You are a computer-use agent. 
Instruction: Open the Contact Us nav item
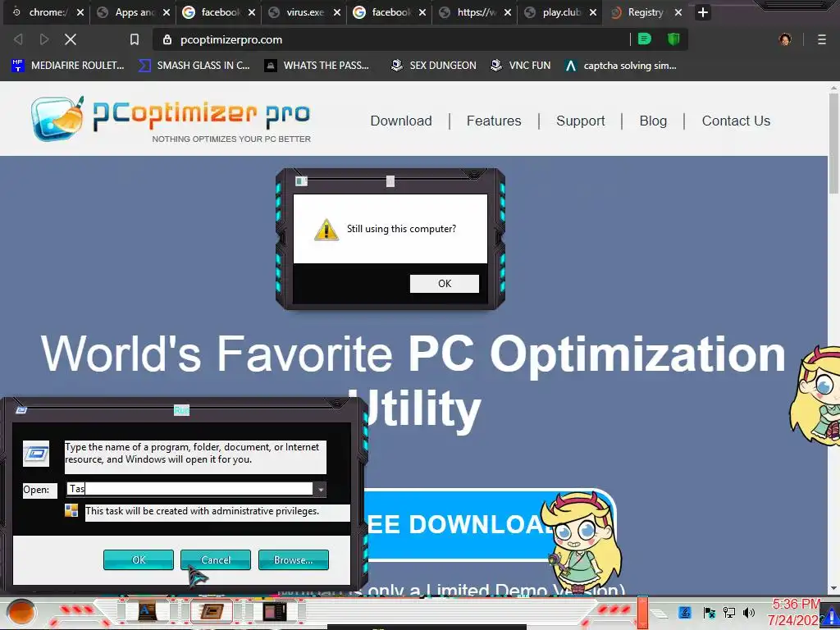pos(736,121)
